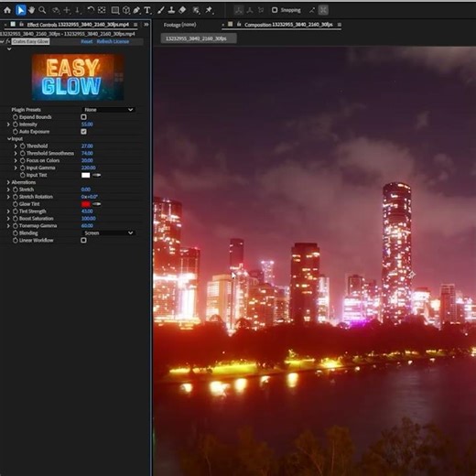Viewport: 476px width, 476px height.
Task: Select the Puppet Pin tool
Action: tap(209, 10)
